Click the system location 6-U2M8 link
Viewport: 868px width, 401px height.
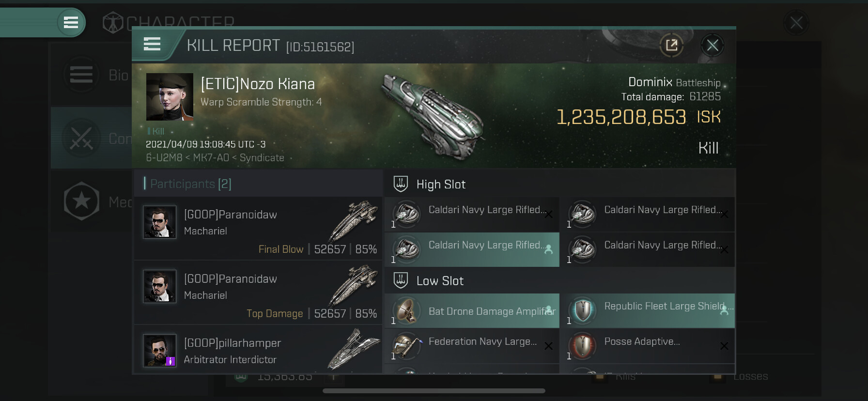click(164, 158)
